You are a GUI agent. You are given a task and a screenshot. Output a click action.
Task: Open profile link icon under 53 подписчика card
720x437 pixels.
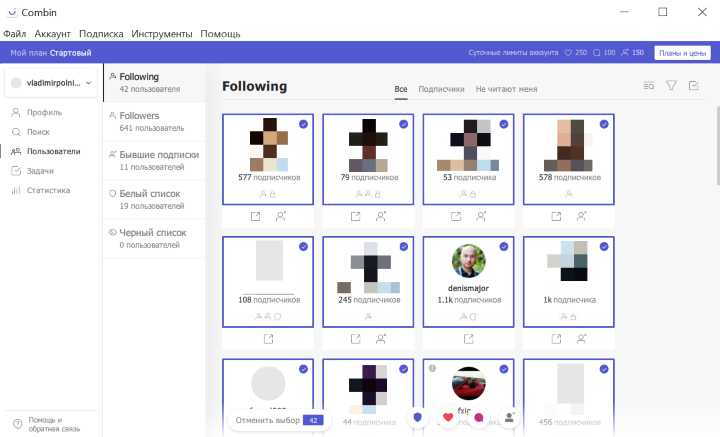tap(456, 216)
